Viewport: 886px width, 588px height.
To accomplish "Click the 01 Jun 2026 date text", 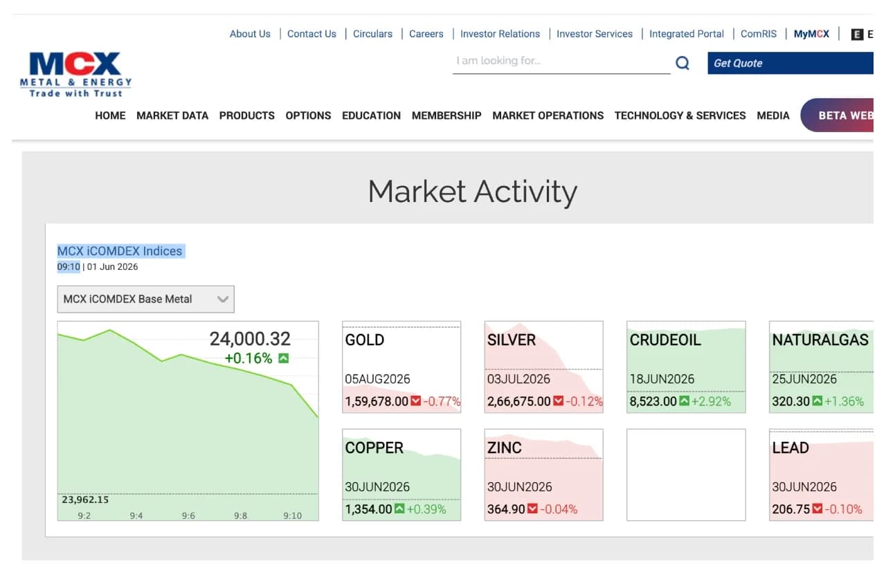I will 113,267.
